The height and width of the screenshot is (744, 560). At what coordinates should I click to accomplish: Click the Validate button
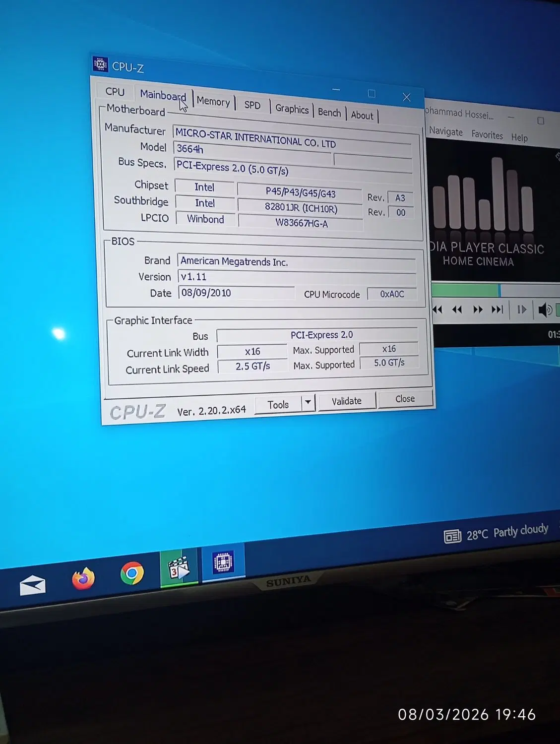tap(347, 401)
